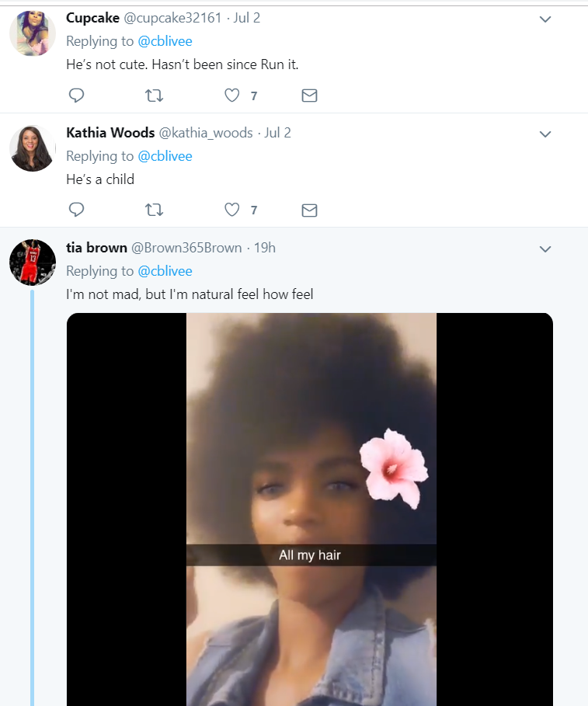
Task: View Kathia Woods' profile picture
Action: 33,148
